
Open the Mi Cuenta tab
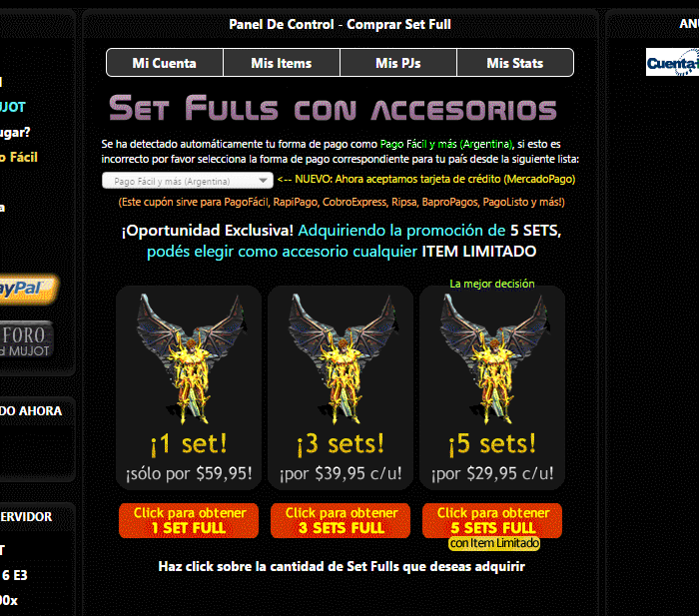click(x=165, y=63)
